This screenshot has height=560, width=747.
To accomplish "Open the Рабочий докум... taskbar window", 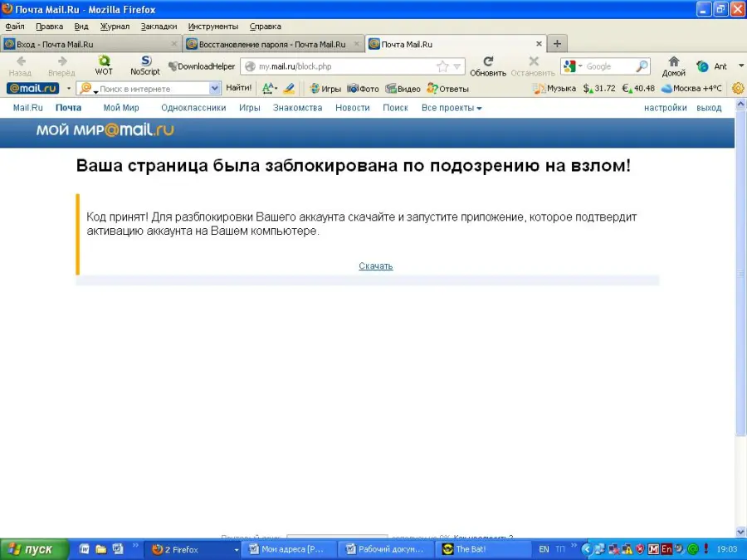I will pos(388,549).
